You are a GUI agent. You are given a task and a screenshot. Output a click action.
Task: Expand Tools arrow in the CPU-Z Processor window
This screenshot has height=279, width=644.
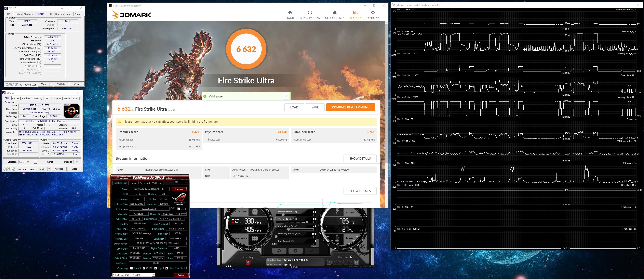tap(49, 169)
